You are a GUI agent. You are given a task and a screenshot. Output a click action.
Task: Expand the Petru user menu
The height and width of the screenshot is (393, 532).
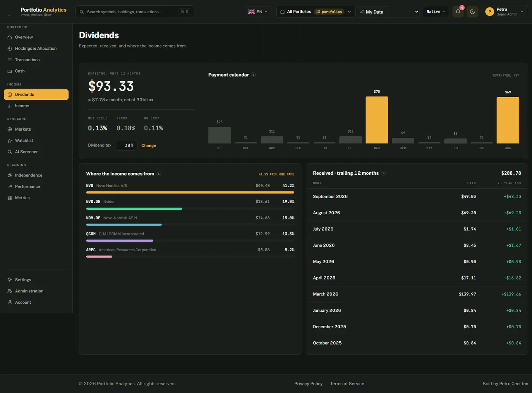pyautogui.click(x=505, y=12)
